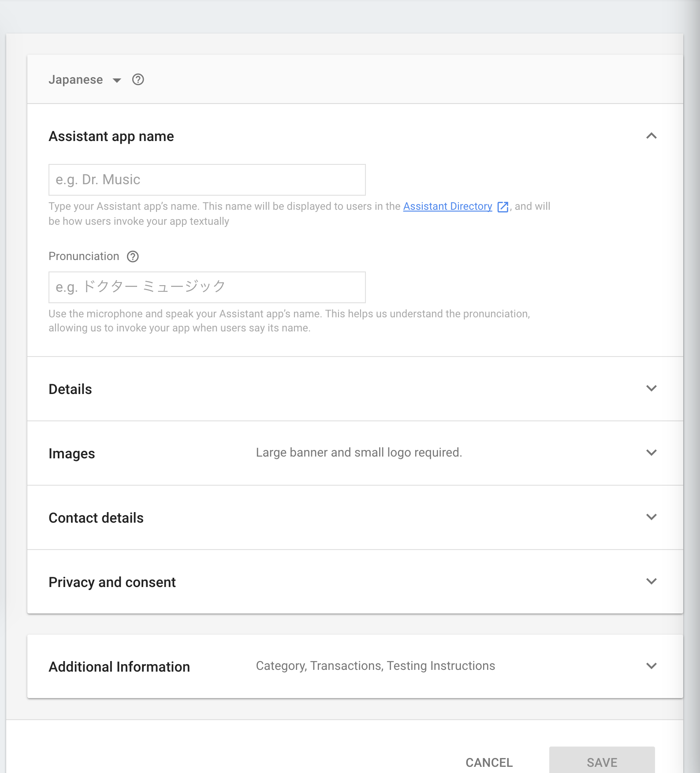Click 'Category, Transactions, Testing Instructions' text

point(376,666)
